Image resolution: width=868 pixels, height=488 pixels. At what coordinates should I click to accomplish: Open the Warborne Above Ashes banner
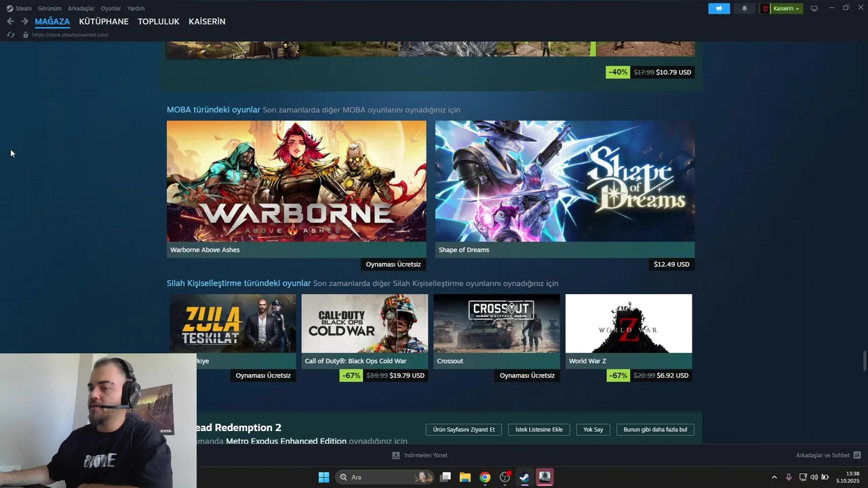click(296, 181)
